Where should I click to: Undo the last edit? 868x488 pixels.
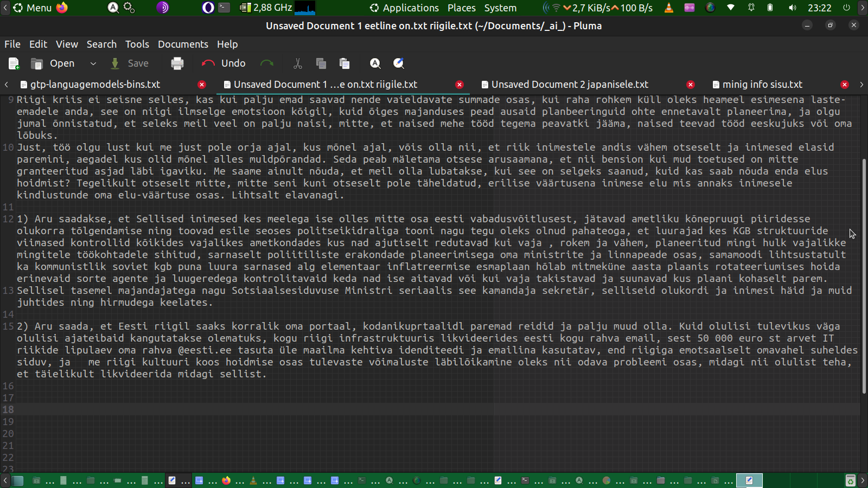(x=224, y=63)
